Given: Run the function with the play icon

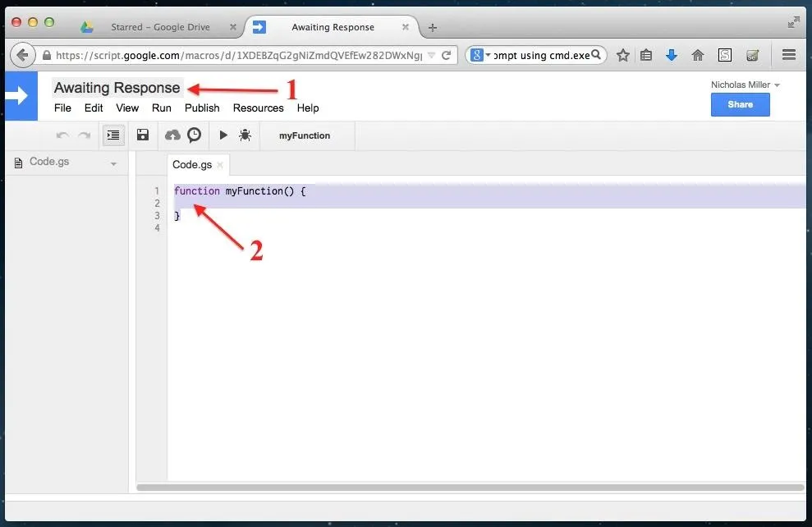Looking at the screenshot, I should coord(223,135).
